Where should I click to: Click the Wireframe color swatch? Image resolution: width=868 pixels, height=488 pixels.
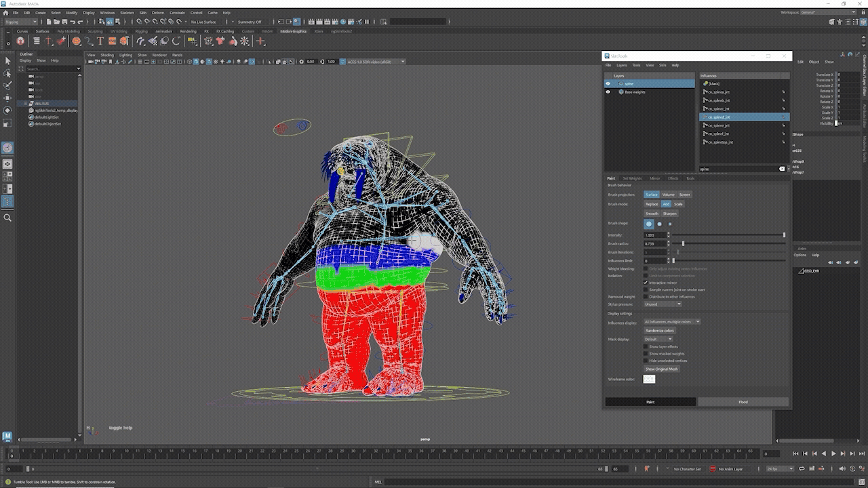click(x=649, y=379)
